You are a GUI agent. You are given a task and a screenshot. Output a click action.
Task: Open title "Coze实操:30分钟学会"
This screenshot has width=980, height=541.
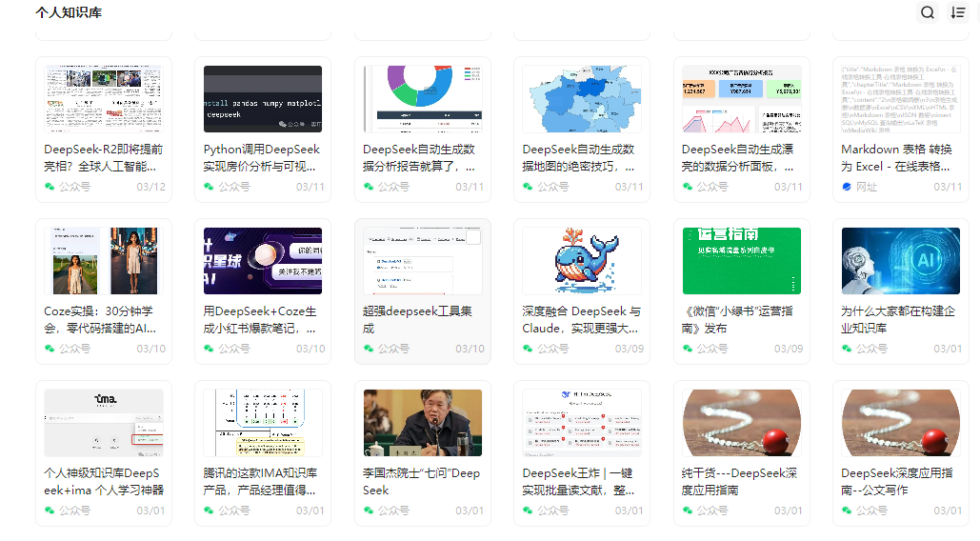[100, 320]
